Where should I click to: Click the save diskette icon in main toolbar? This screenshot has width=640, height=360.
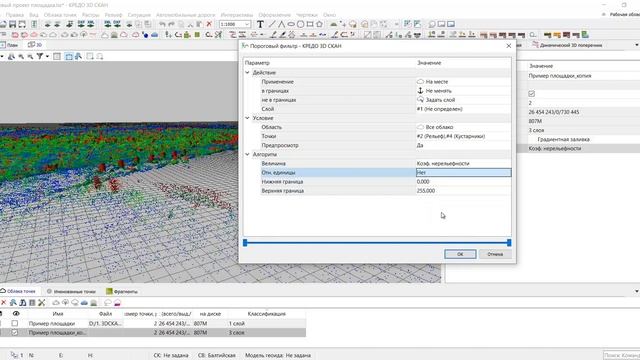tap(13, 24)
